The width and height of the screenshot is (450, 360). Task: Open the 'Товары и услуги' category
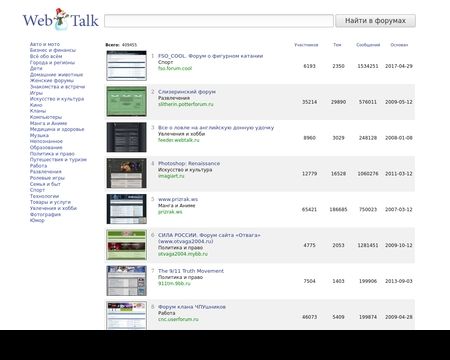click(50, 202)
